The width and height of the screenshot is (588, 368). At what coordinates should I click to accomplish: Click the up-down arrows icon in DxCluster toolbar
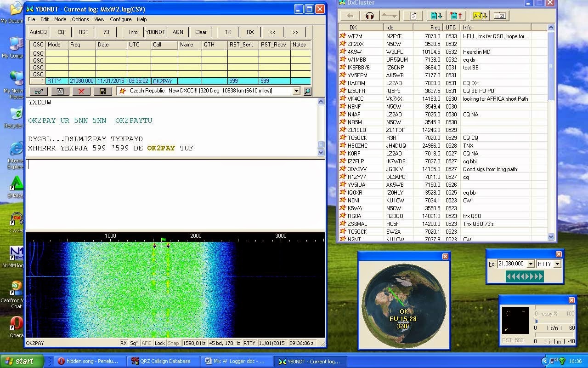pos(390,16)
